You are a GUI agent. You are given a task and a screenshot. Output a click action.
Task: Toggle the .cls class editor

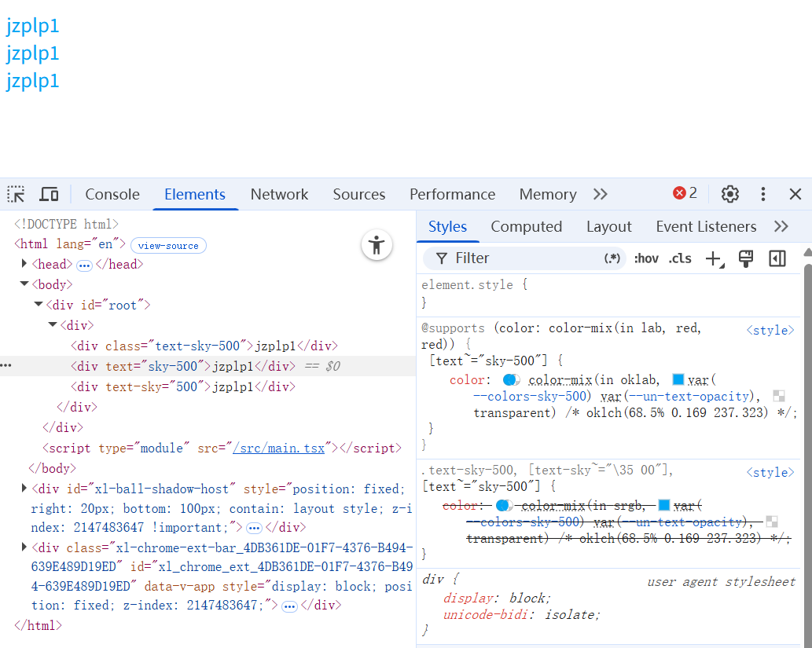(680, 258)
